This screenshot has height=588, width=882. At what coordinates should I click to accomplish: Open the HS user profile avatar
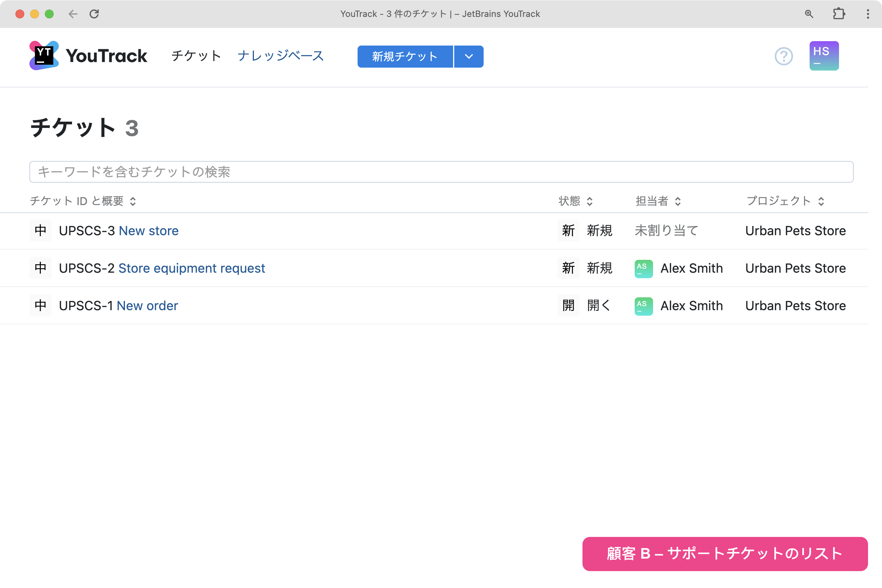[x=824, y=56]
